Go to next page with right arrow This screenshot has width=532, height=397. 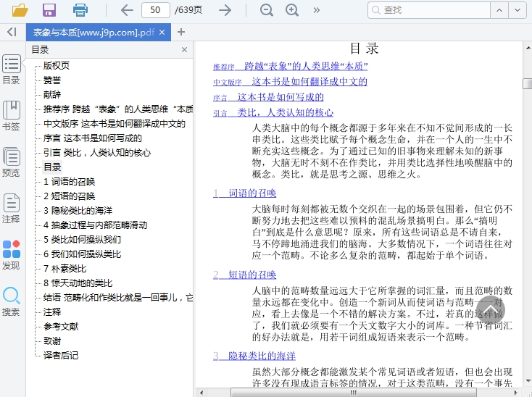tap(225, 10)
